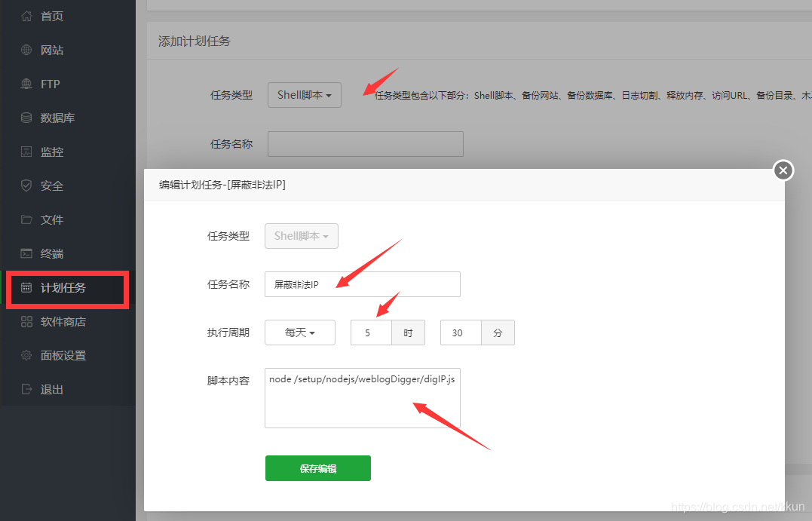Click the 脚本内容 script textarea

[363, 398]
